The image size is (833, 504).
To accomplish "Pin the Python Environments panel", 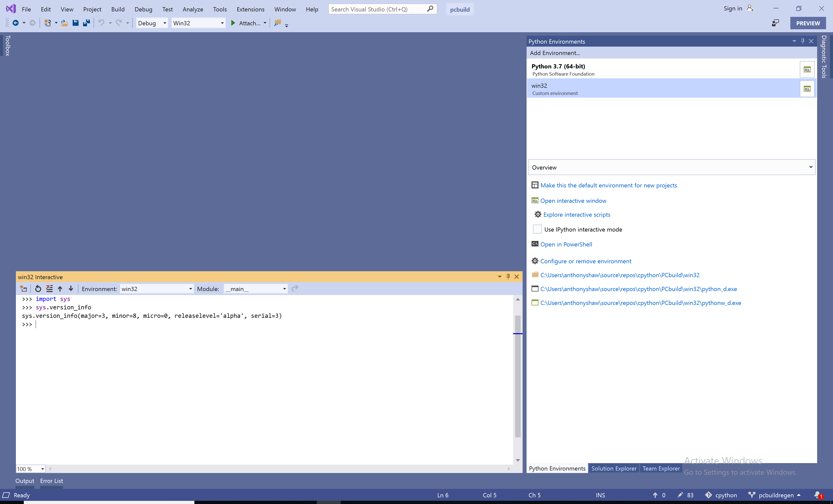I will coord(803,41).
